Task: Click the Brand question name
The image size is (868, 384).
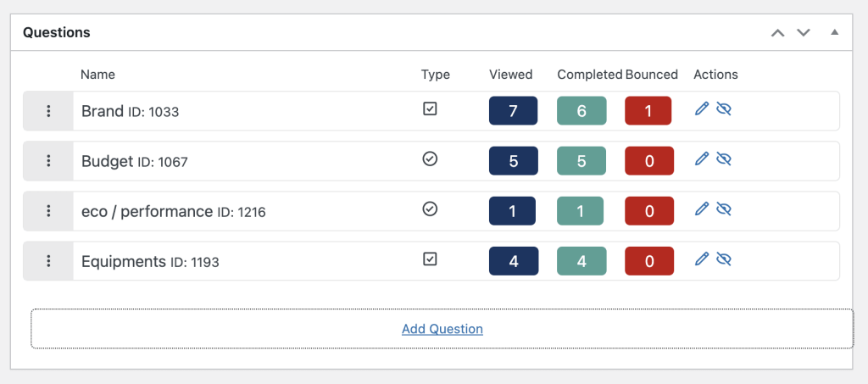Action: coord(102,111)
